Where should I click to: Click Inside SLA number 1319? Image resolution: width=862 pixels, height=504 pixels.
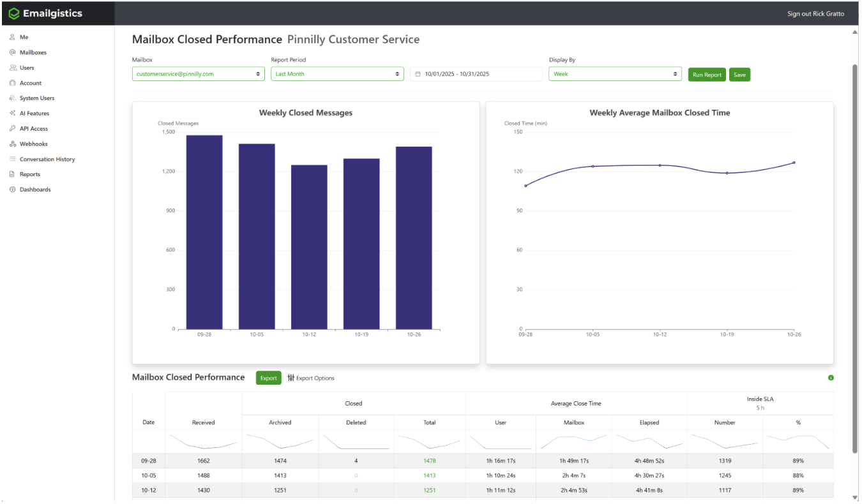pos(725,461)
